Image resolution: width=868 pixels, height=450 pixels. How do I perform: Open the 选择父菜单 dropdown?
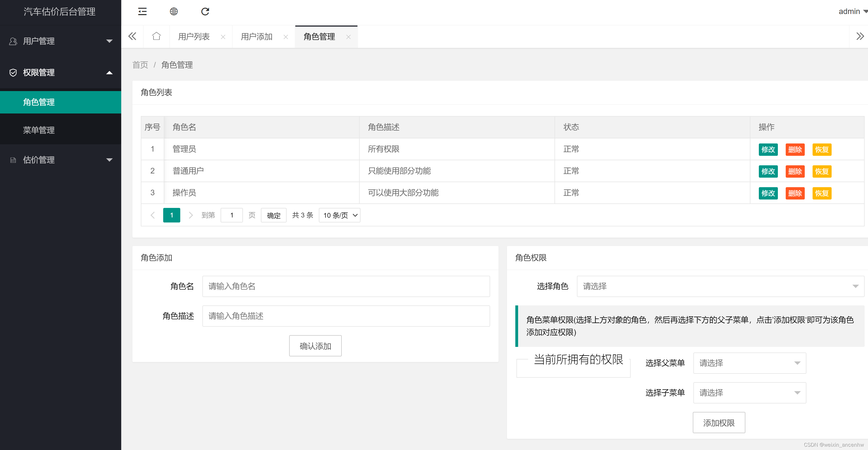click(x=749, y=363)
